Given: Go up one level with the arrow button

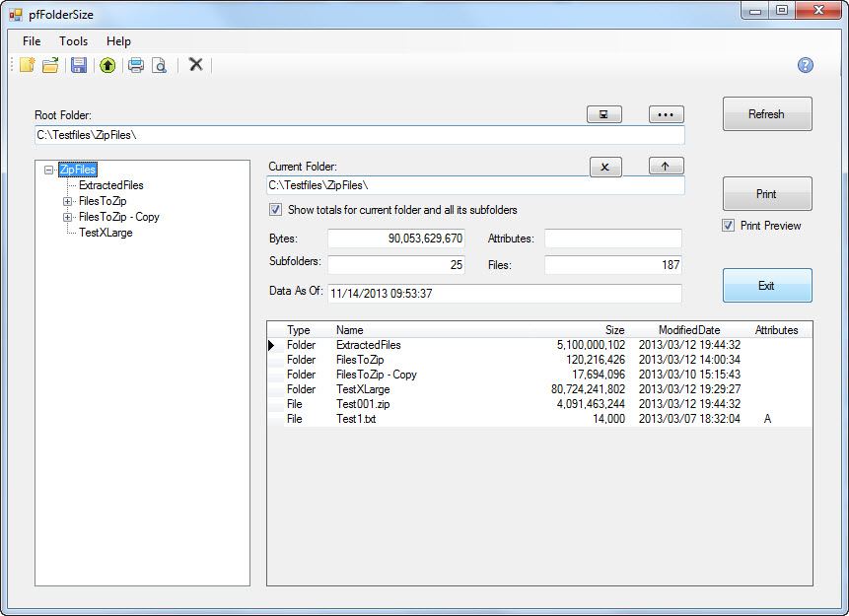Looking at the screenshot, I should 666,167.
